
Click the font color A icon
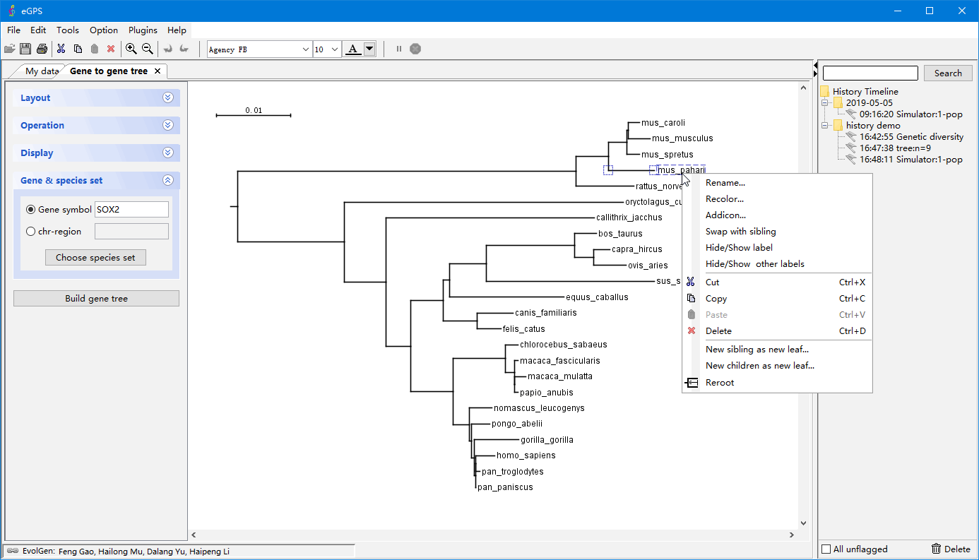(x=352, y=49)
